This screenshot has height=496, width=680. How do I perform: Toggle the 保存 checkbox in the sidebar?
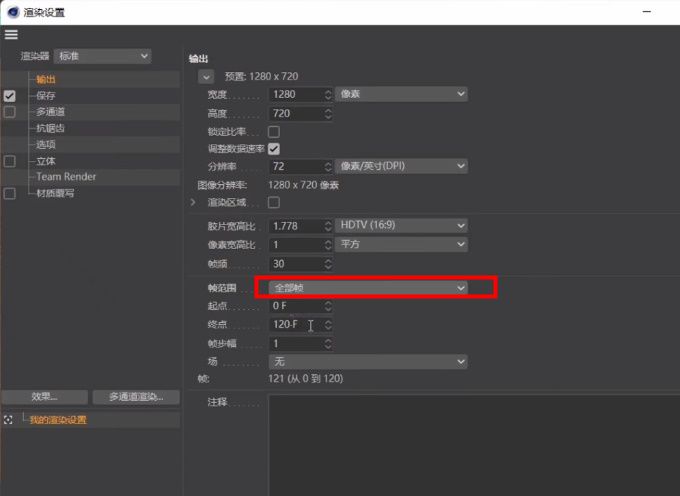tap(10, 96)
